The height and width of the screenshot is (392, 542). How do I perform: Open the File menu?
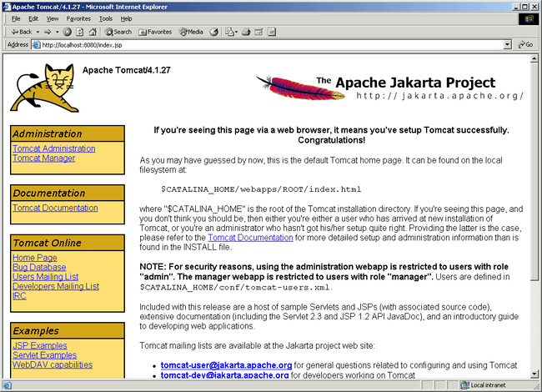16,18
